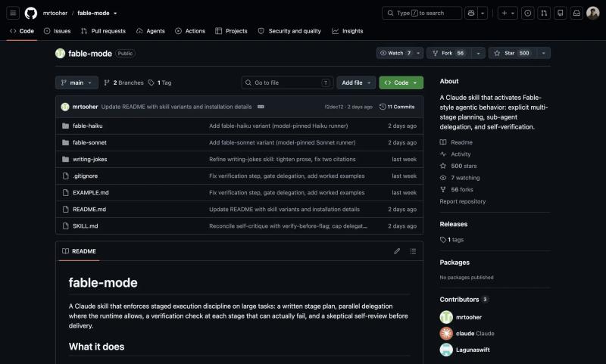This screenshot has height=364, width=606.
Task: Open the issues icon in top header
Action: (x=527, y=13)
